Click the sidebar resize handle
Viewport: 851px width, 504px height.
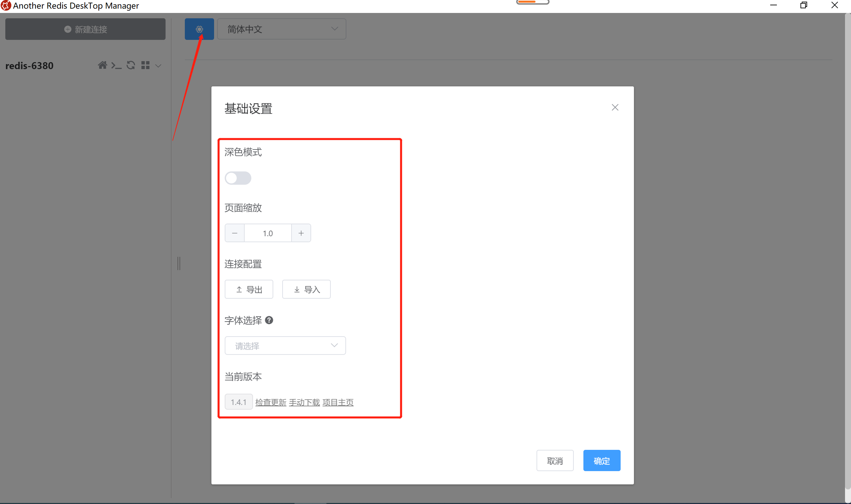point(179,263)
